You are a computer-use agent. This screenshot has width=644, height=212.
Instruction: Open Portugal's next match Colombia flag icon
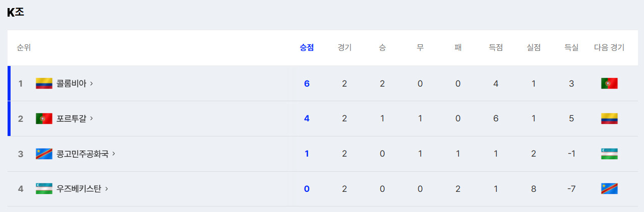(609, 119)
